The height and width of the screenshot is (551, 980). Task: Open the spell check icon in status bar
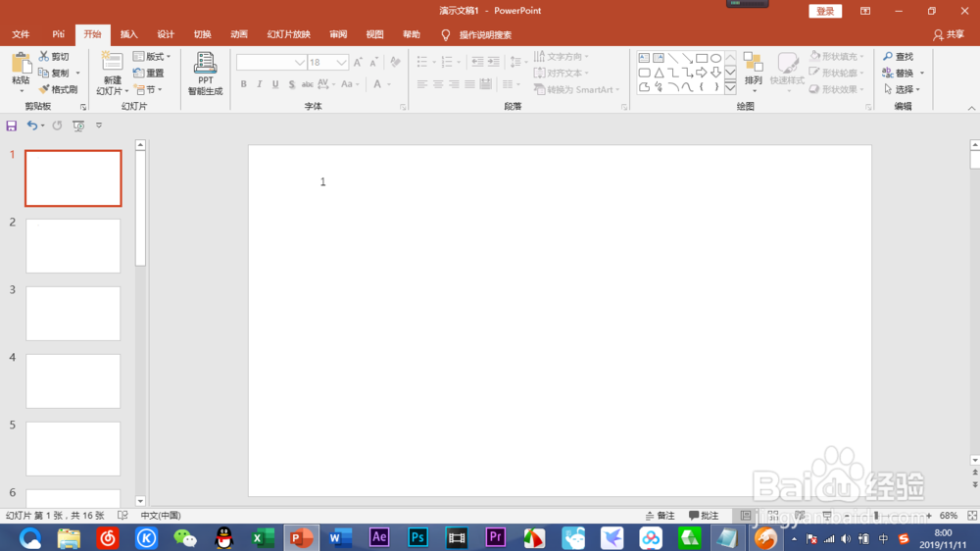click(x=122, y=516)
